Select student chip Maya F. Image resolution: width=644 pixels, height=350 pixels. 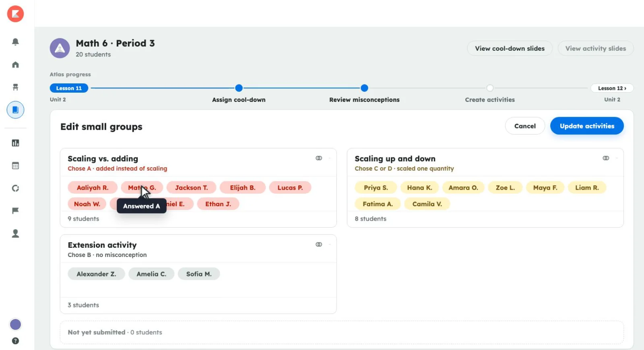click(x=545, y=188)
